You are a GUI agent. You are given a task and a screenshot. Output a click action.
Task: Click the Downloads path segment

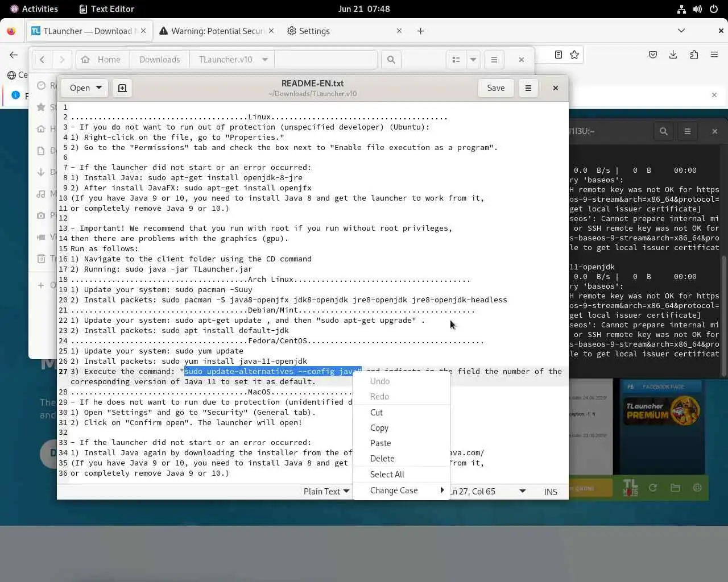coord(159,60)
